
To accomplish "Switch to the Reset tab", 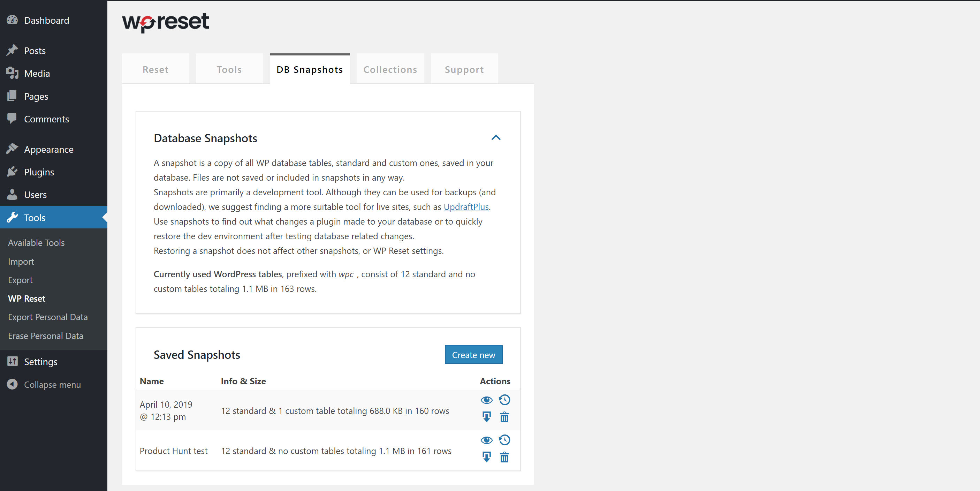I will click(x=155, y=69).
